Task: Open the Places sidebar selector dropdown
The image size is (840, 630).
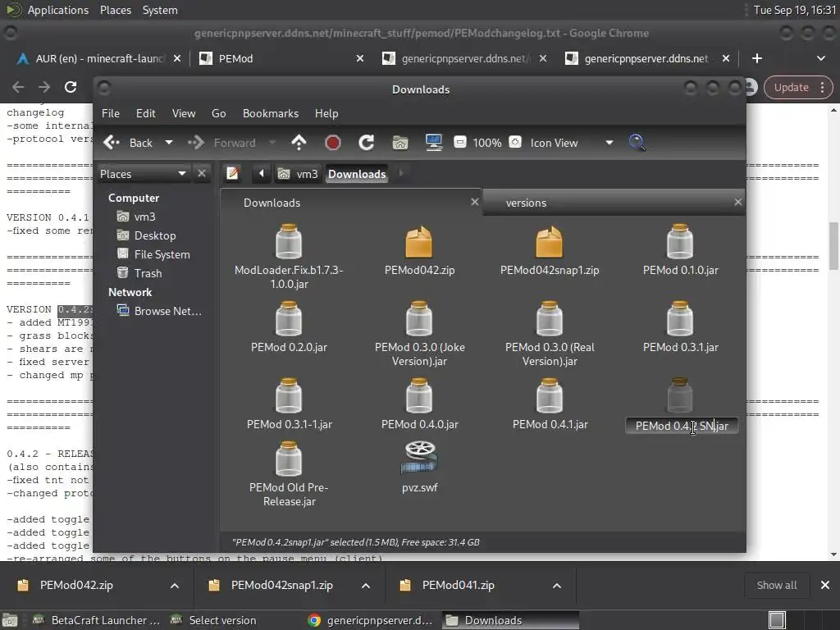Action: 143,174
